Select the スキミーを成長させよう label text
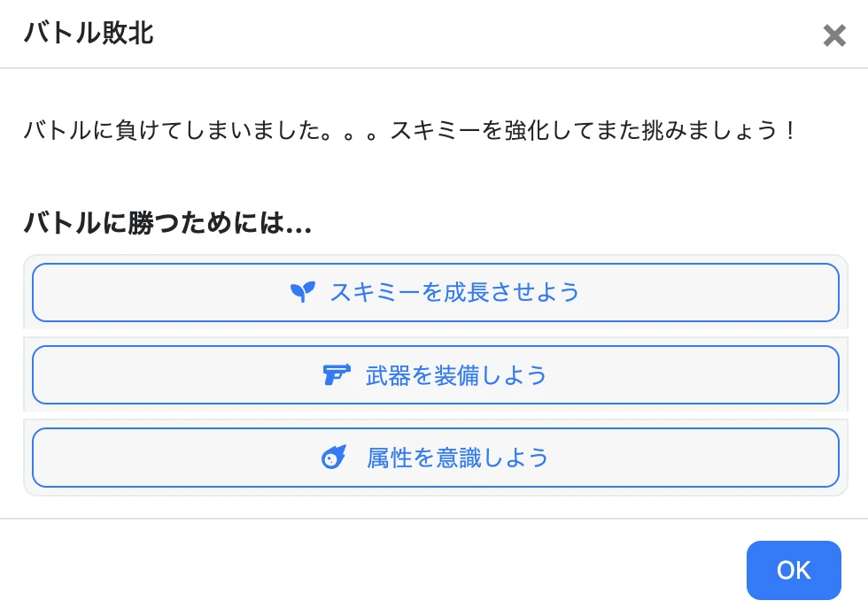 454,292
